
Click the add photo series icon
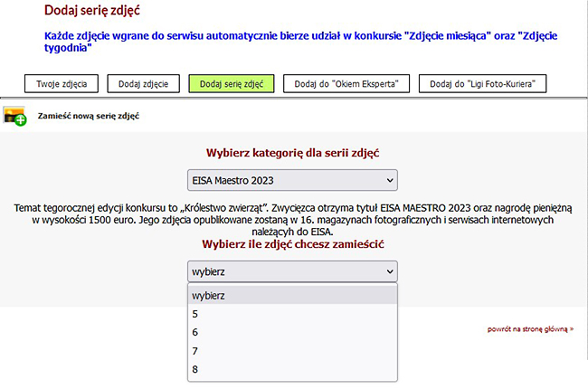(x=14, y=117)
